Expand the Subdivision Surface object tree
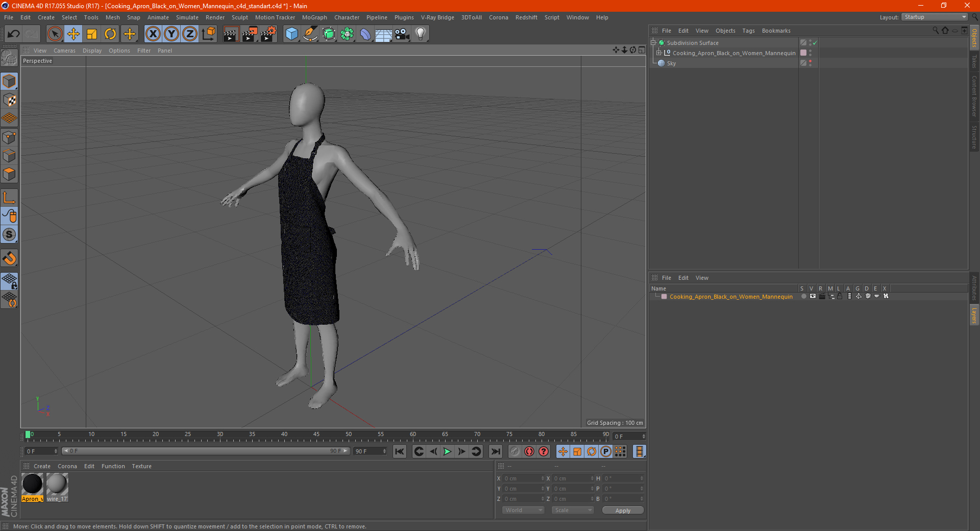This screenshot has width=980, height=531. click(x=653, y=43)
